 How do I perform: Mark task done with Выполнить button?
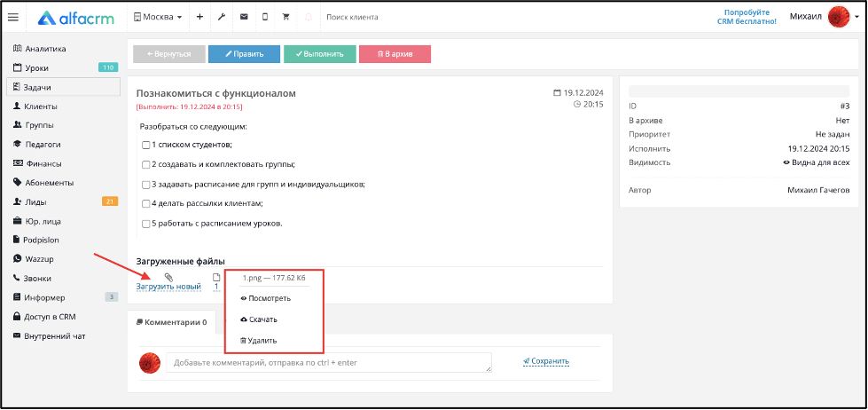(320, 54)
